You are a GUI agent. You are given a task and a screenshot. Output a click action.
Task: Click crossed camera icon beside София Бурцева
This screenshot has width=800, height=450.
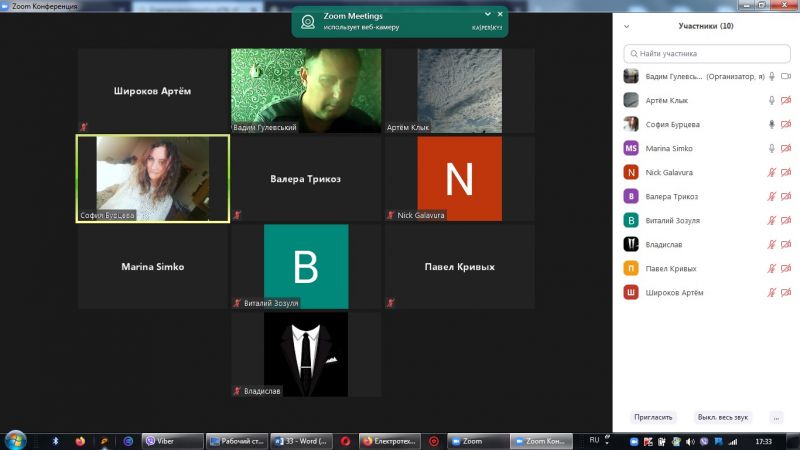[x=786, y=124]
